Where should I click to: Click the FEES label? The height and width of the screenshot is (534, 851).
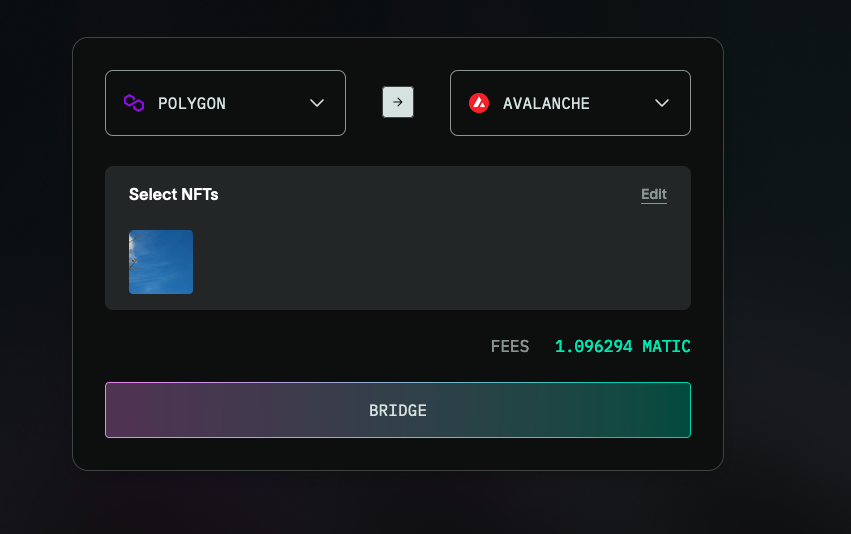click(510, 346)
